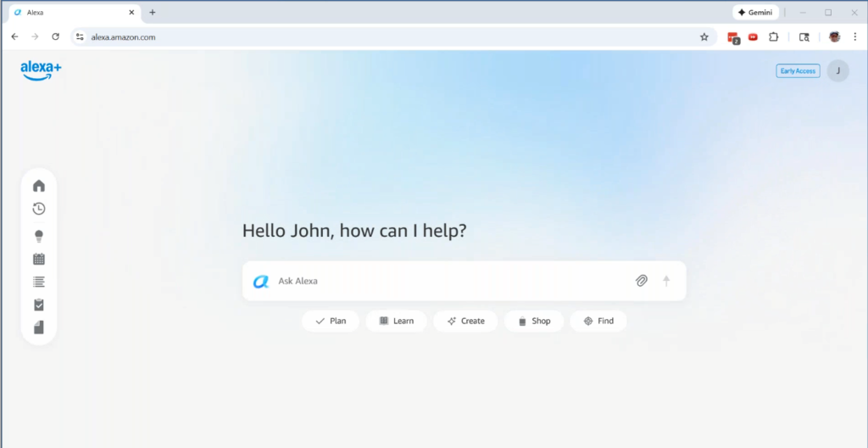Open chat history clock icon
The width and height of the screenshot is (868, 448).
point(39,209)
